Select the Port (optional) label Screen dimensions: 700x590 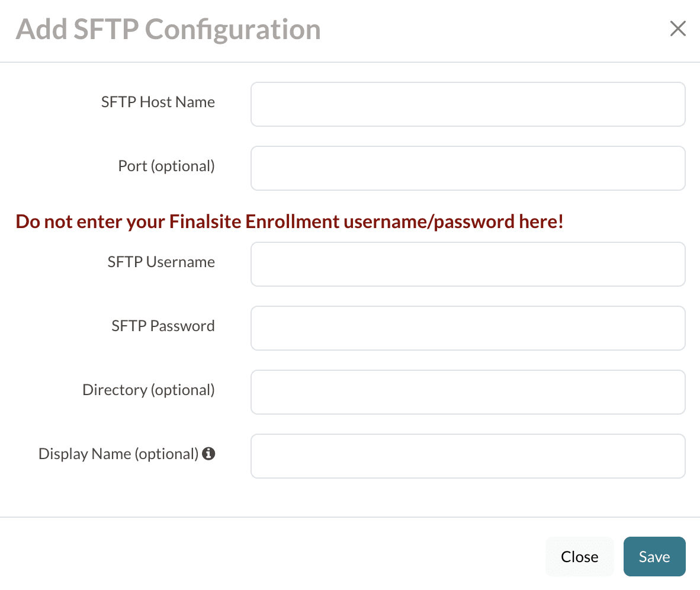pos(166,166)
